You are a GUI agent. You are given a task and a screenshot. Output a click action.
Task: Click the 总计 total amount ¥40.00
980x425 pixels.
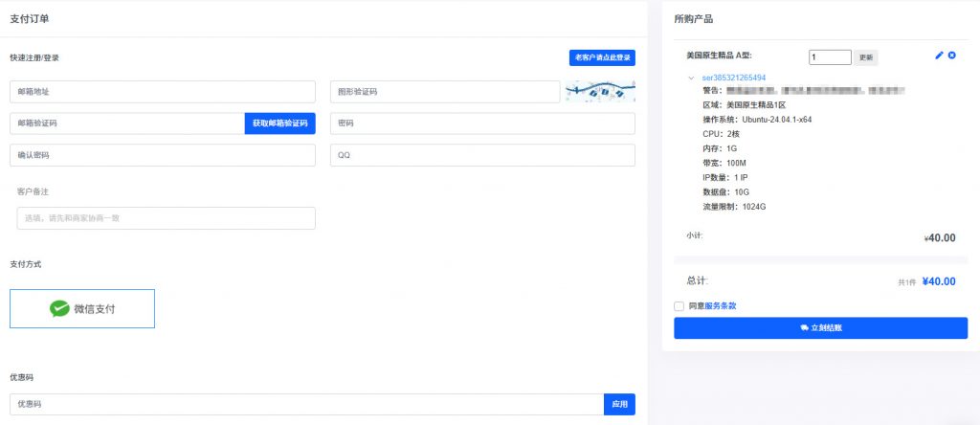(939, 281)
